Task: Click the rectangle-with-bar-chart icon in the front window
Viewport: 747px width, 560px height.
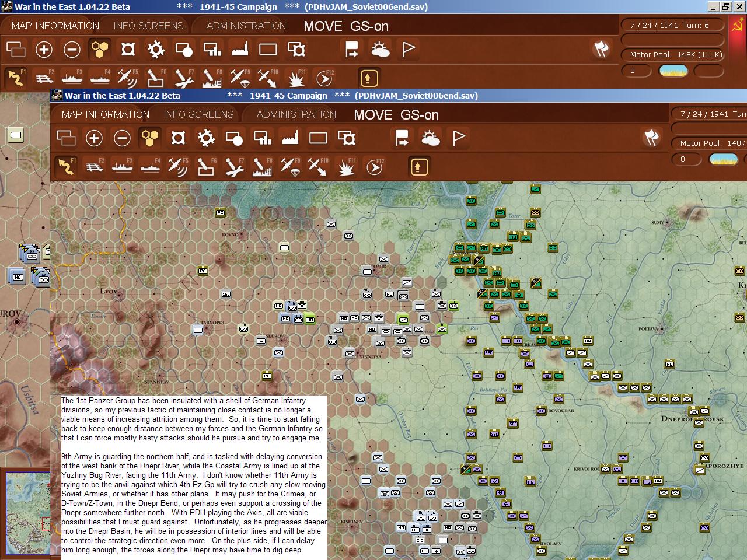Action: pyautogui.click(x=262, y=138)
